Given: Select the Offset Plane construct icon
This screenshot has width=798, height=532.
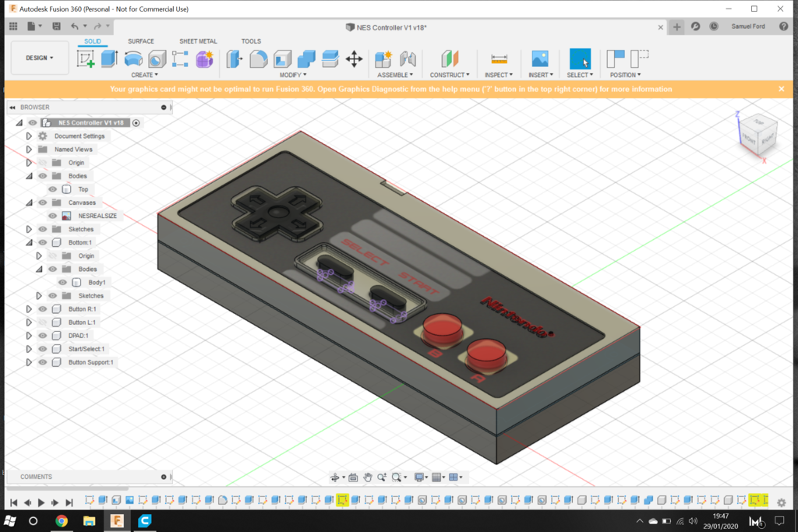Looking at the screenshot, I should coord(450,59).
